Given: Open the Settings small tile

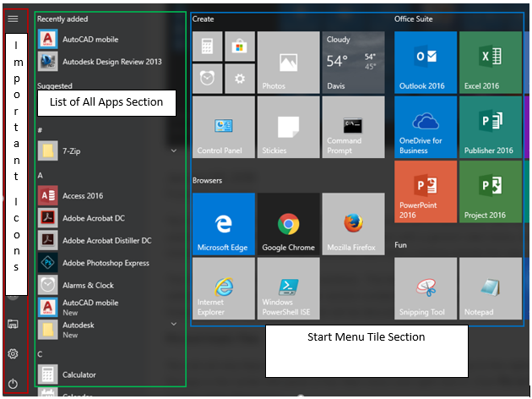Looking at the screenshot, I should click(x=240, y=79).
